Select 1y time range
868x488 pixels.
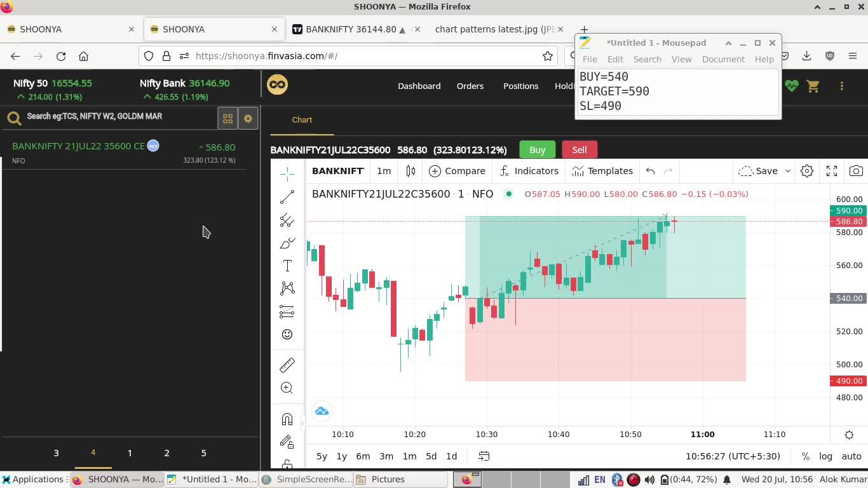pyautogui.click(x=341, y=456)
